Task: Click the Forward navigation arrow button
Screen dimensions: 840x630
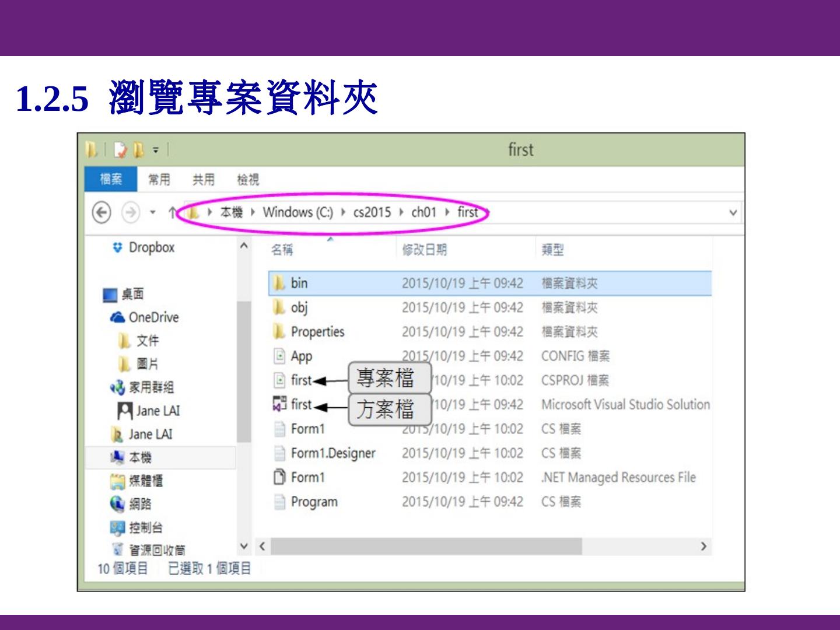Action: point(131,212)
